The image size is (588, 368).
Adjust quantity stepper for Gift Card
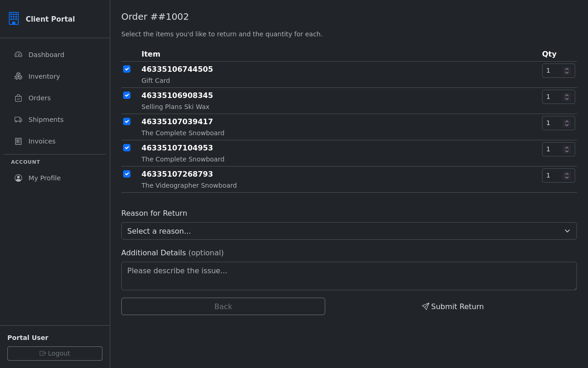point(567,71)
